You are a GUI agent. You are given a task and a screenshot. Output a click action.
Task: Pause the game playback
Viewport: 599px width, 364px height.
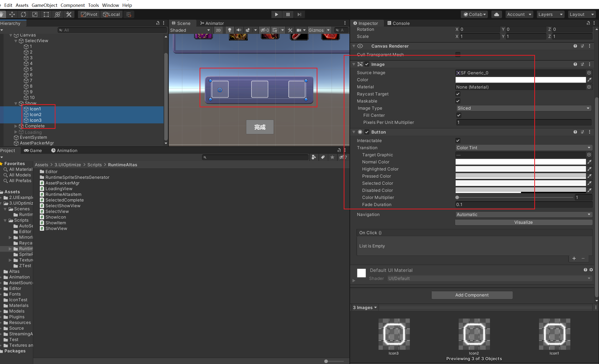click(288, 14)
